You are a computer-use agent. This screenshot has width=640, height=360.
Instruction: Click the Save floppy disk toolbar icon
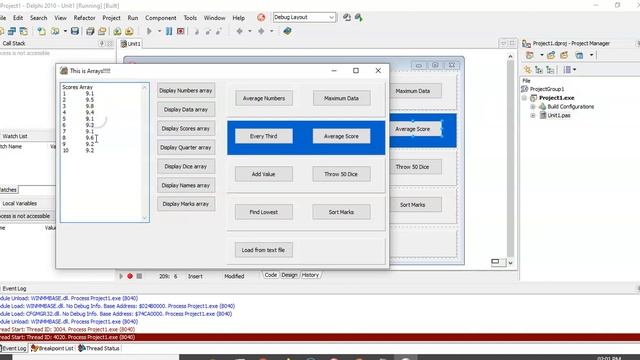(75, 31)
